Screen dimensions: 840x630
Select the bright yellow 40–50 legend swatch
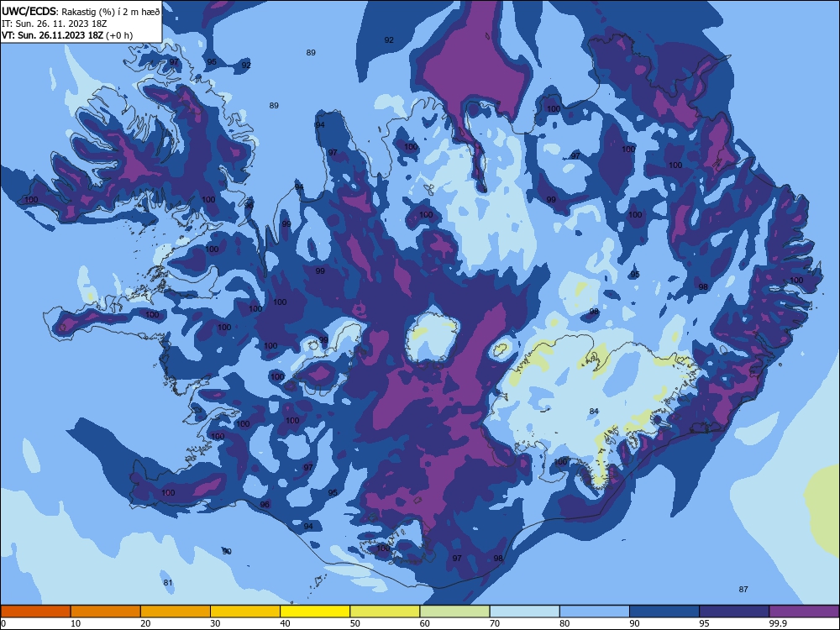(315, 612)
